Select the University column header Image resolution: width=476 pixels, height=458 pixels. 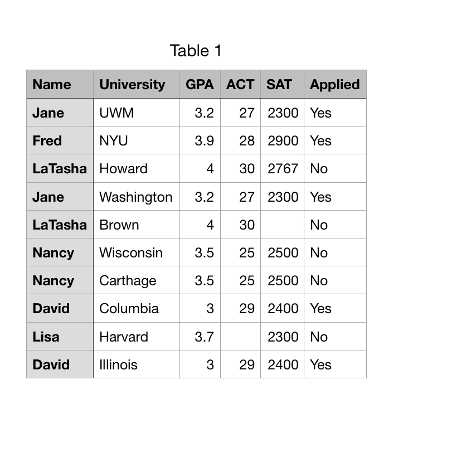click(x=137, y=84)
